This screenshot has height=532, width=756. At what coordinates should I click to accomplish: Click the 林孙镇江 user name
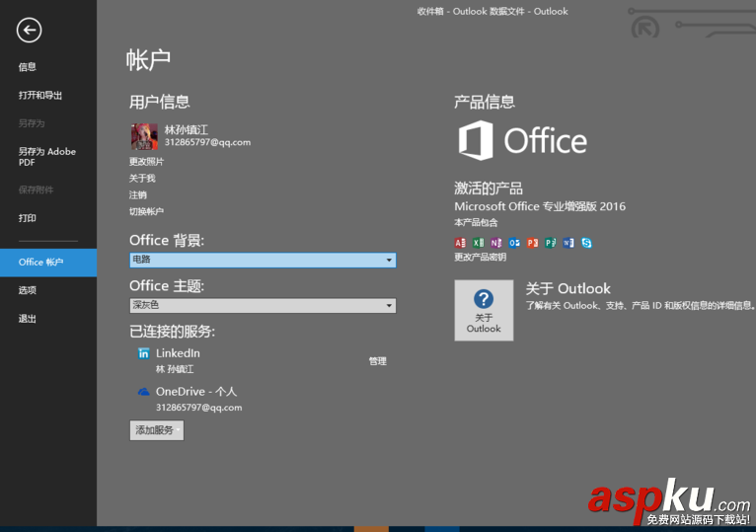[x=187, y=129]
